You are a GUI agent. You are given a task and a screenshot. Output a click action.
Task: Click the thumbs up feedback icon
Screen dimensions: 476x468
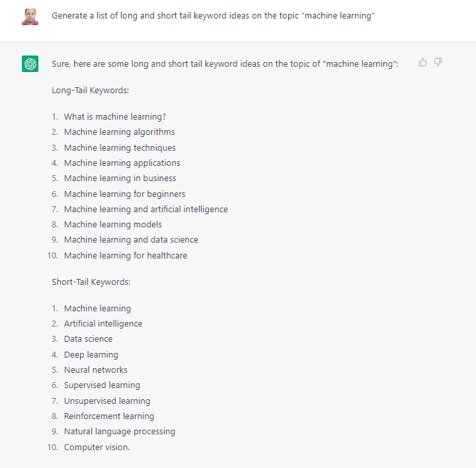point(422,62)
